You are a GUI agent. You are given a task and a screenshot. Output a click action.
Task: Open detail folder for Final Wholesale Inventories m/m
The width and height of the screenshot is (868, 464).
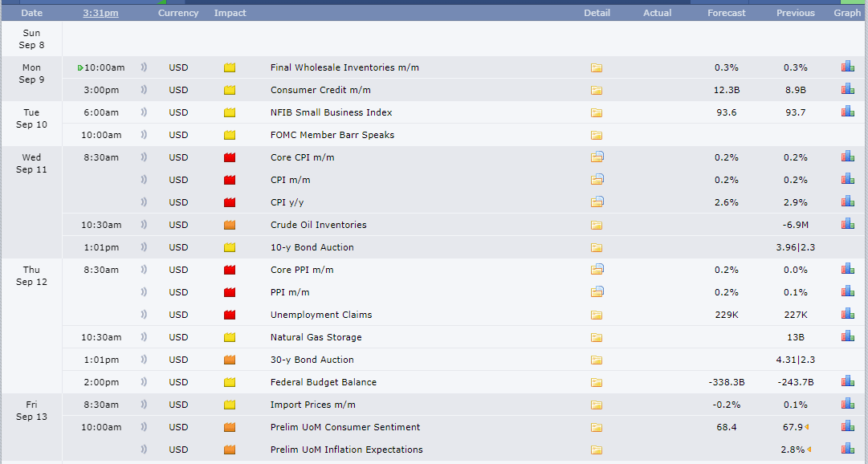tap(596, 68)
